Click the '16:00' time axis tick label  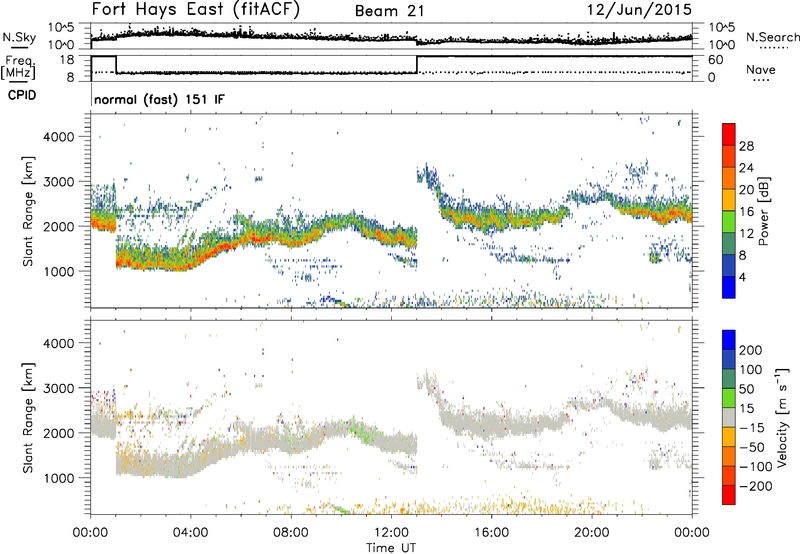tap(491, 533)
